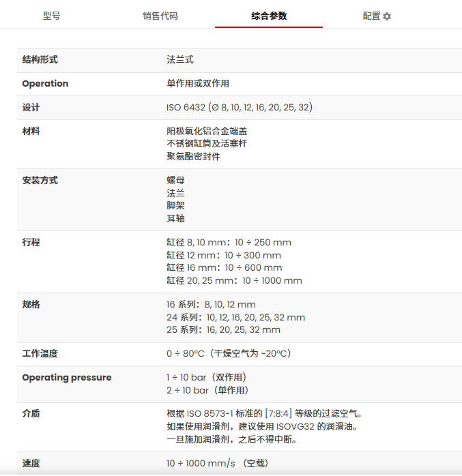This screenshot has height=476, width=462.
Task: Click the Operating pressure row label
Action: pos(67,378)
